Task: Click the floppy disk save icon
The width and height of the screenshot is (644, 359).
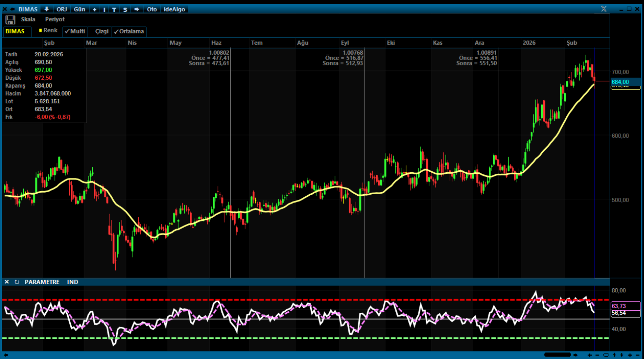Action: (10, 20)
